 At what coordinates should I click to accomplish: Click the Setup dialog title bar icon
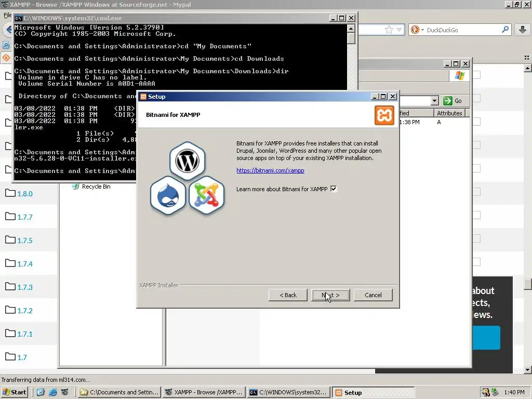click(143, 97)
